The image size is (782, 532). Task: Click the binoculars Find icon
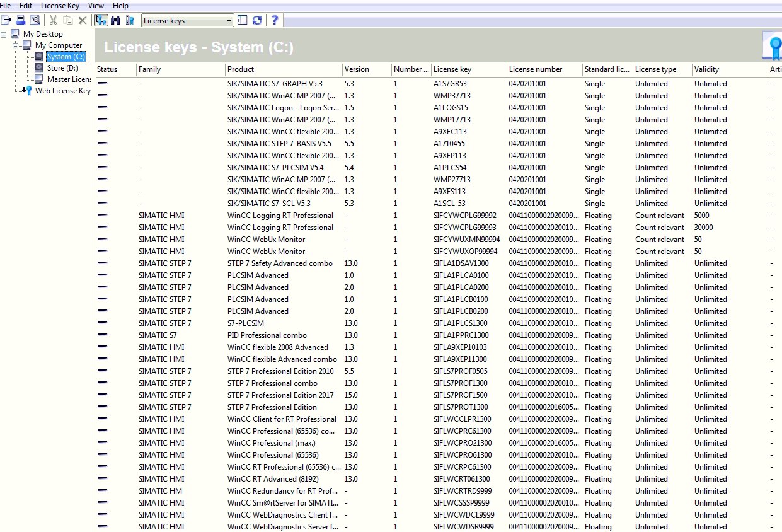(115, 20)
